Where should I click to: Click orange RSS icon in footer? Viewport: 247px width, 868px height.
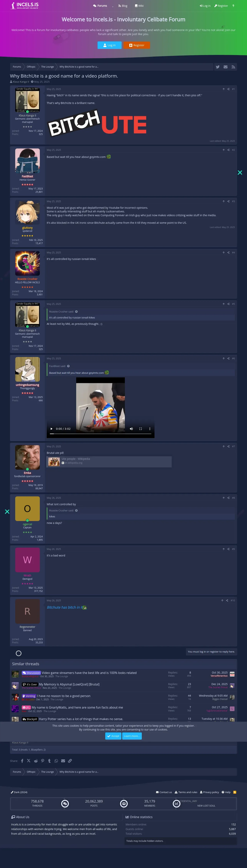pos(235,792)
